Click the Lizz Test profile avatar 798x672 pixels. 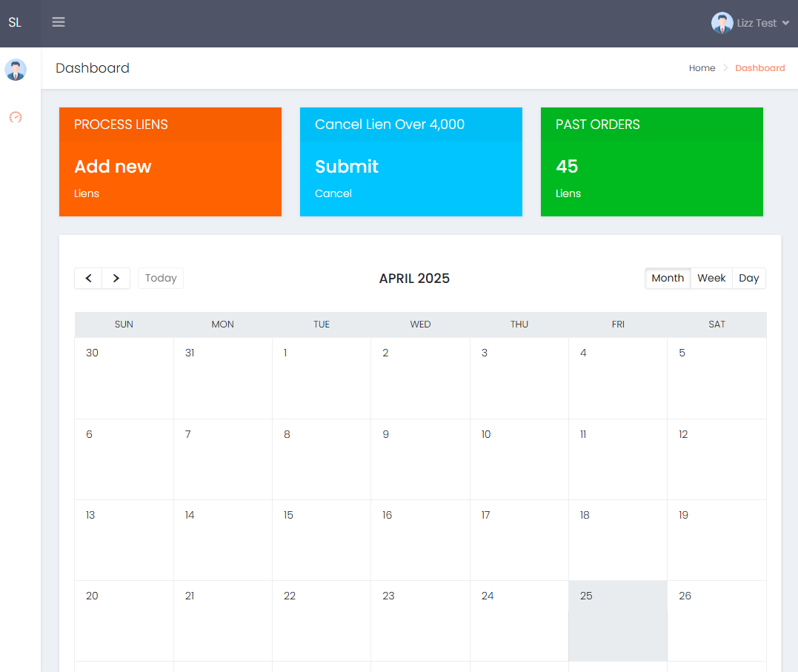722,23
